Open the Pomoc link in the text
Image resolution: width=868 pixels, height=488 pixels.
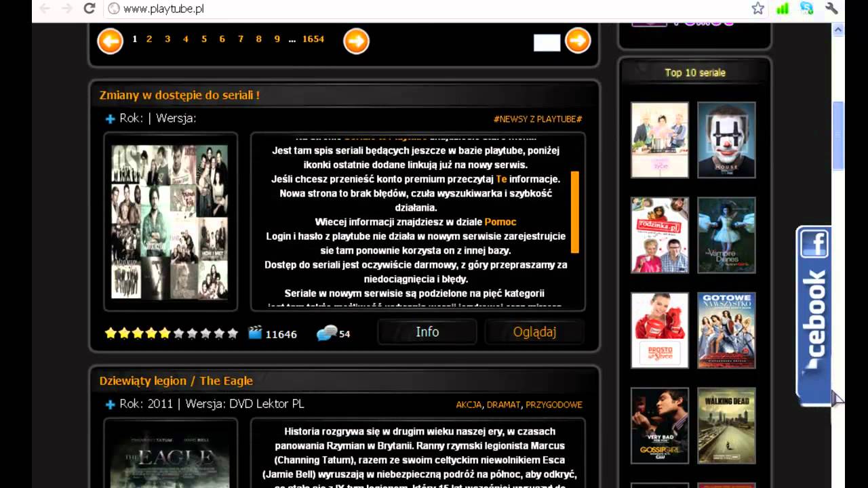500,222
